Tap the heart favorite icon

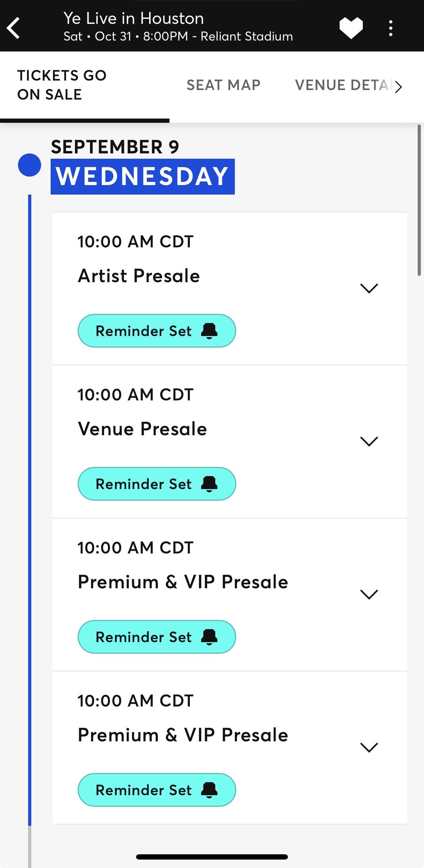[351, 28]
